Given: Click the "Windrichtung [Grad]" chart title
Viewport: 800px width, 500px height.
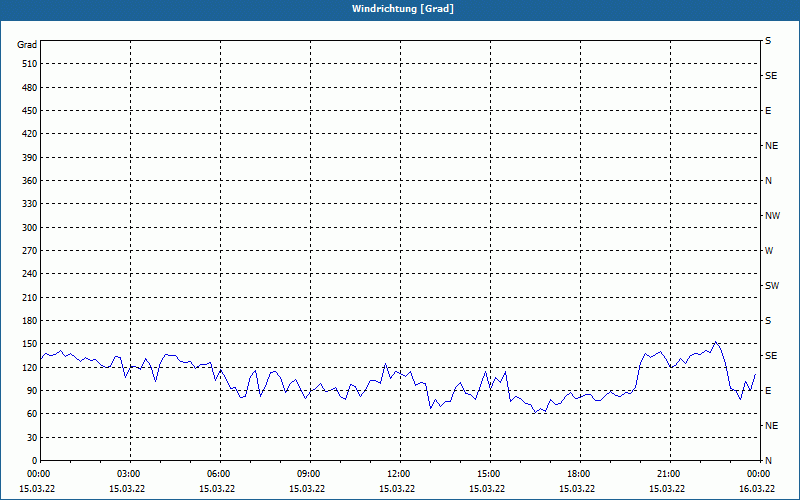Looking at the screenshot, I should click(399, 8).
